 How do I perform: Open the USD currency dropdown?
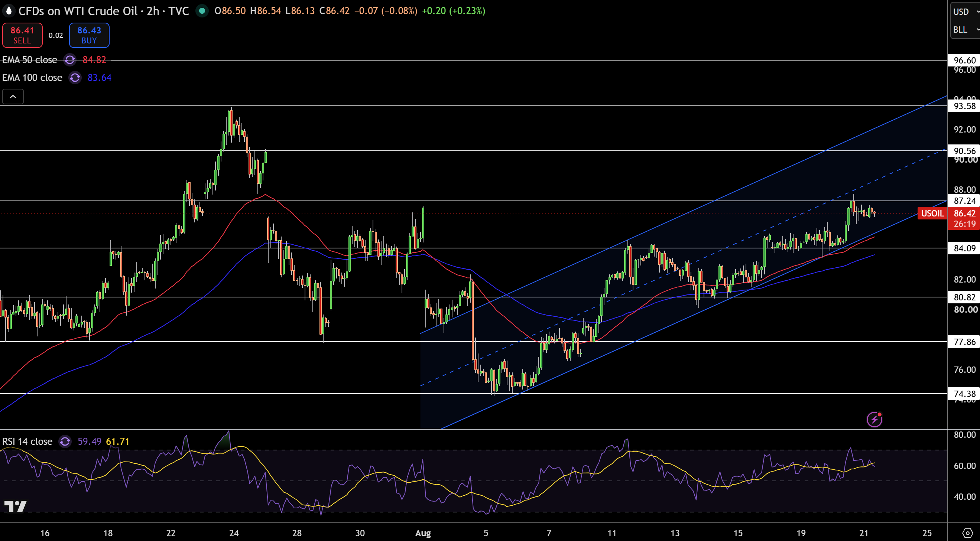coord(966,12)
